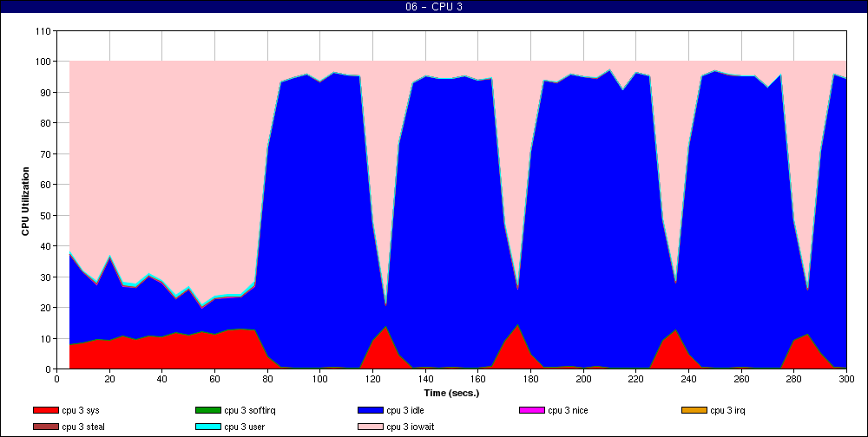
Task: Click the 'Time (secs.)' x-axis title
Action: [x=451, y=394]
